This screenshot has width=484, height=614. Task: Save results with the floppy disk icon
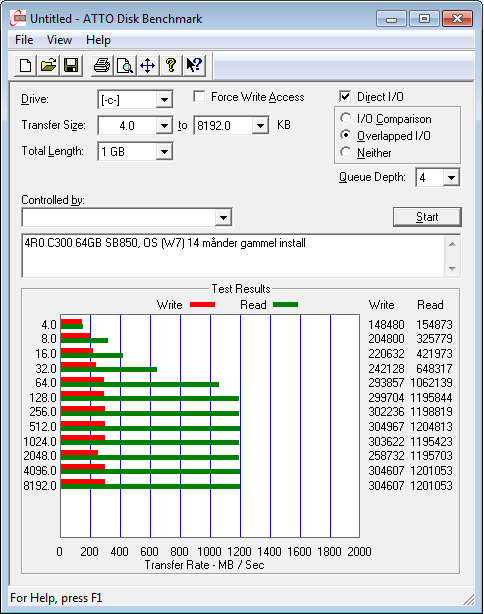(x=71, y=65)
